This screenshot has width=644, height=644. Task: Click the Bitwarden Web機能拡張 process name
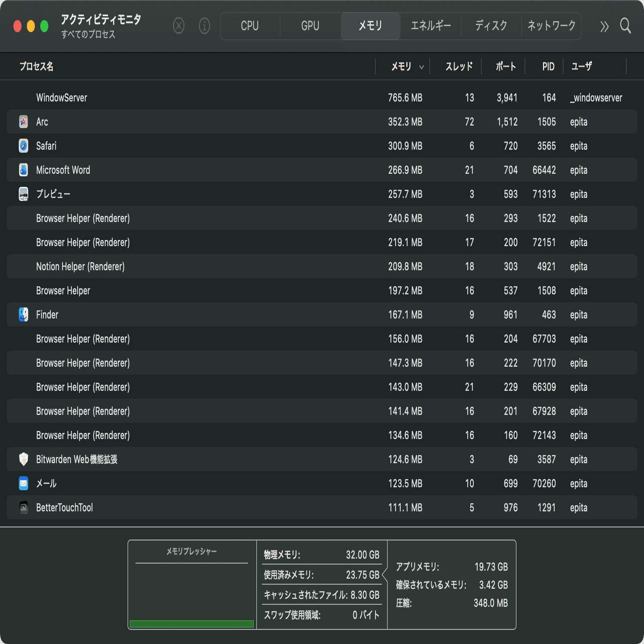pos(77,459)
